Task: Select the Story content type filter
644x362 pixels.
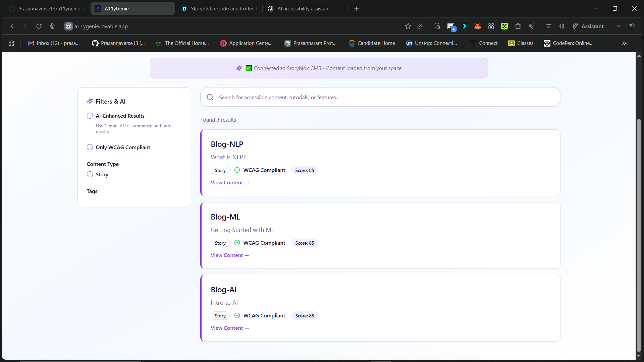Action: tap(90, 174)
